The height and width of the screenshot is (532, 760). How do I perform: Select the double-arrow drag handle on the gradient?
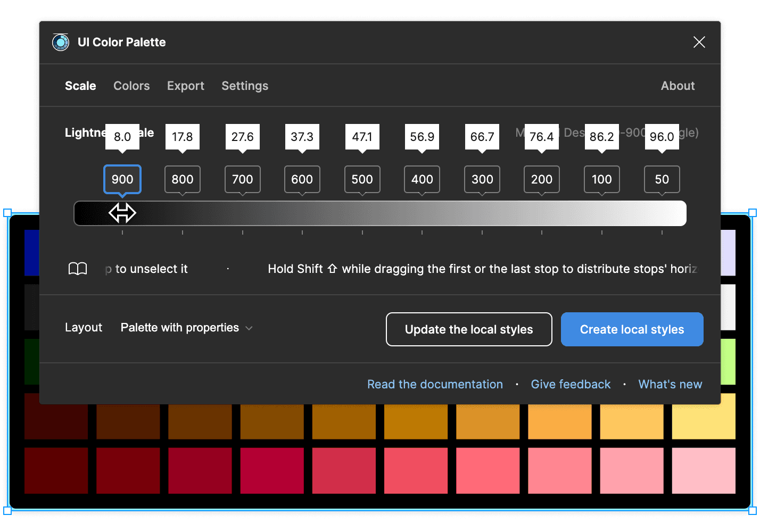coord(122,213)
